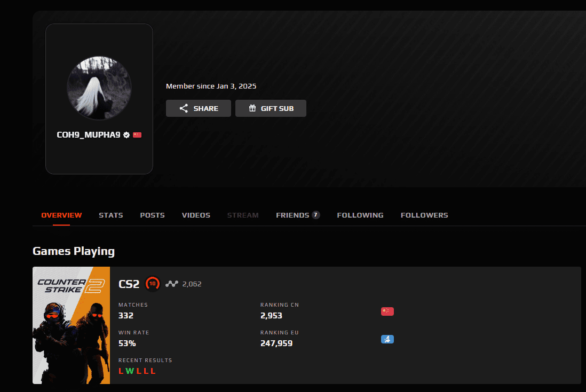Click the level 10 skill badge
The image size is (586, 392).
[153, 284]
